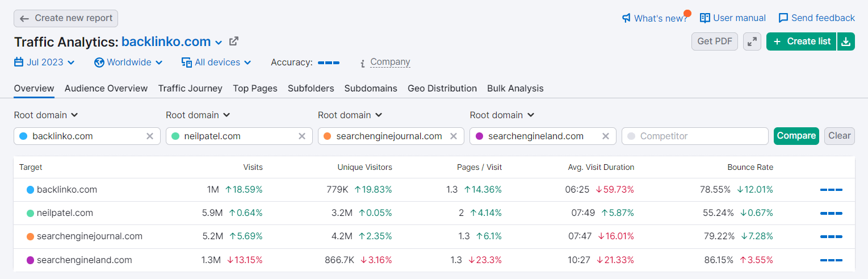Click the 5.2M visits value
The image size is (868, 279).
210,236
